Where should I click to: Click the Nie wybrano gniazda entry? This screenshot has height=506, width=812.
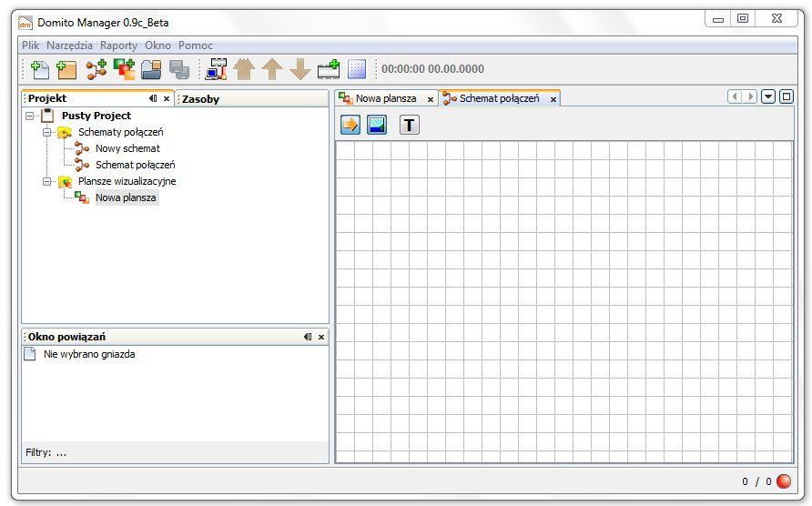(89, 354)
